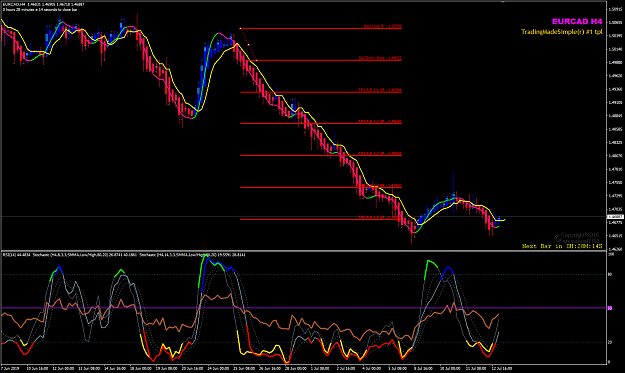Click the 12 Jul 16:00 date on the time axis
625x373 pixels.
502,368
